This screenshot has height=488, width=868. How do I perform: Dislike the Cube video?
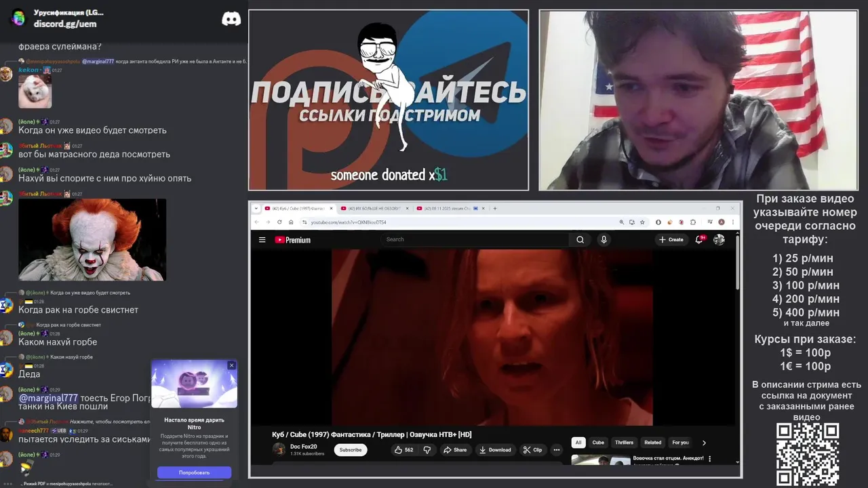pos(427,449)
